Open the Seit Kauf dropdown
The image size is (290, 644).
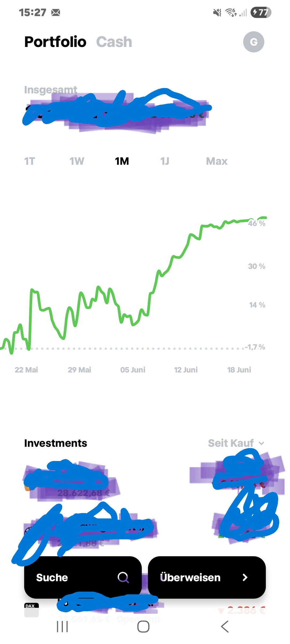pyautogui.click(x=231, y=443)
